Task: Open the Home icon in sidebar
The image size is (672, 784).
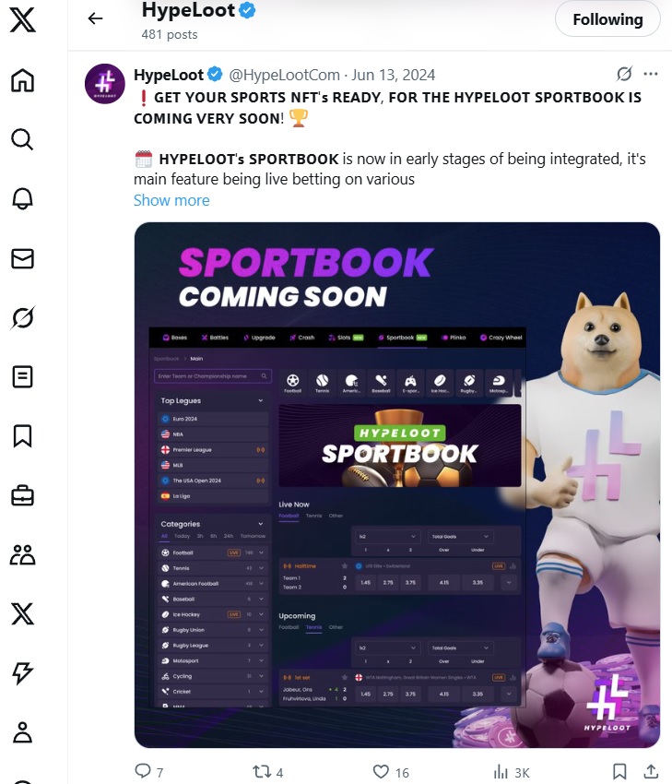Action: [x=22, y=80]
